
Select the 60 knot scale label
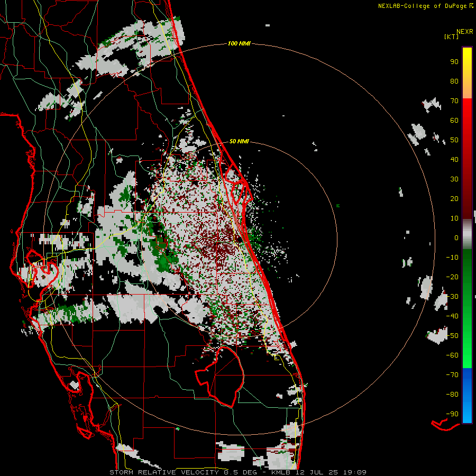click(x=454, y=120)
